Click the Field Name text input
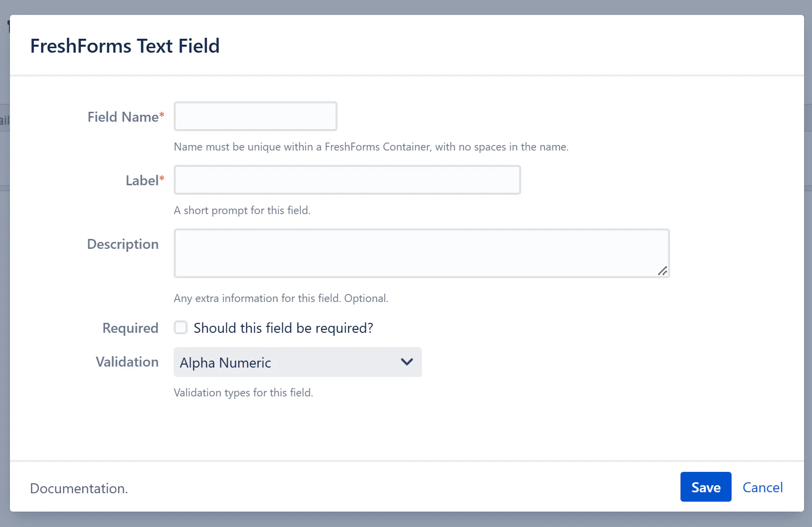 point(255,116)
